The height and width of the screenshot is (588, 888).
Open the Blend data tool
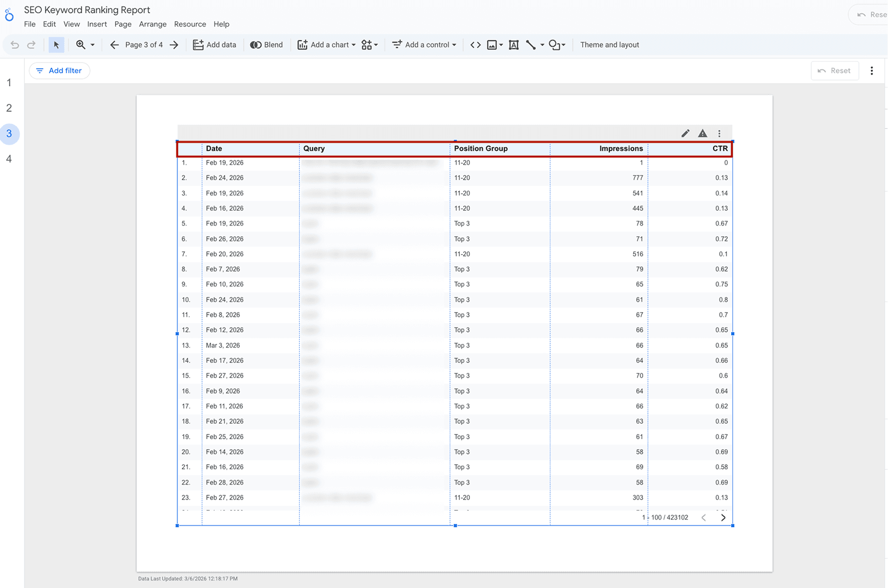(267, 44)
